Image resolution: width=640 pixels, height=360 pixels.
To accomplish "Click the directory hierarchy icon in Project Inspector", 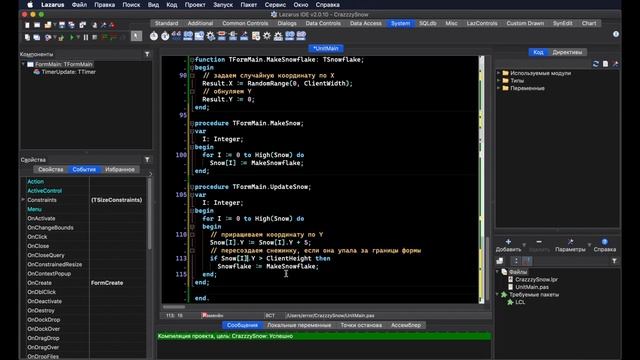I will (x=516, y=261).
